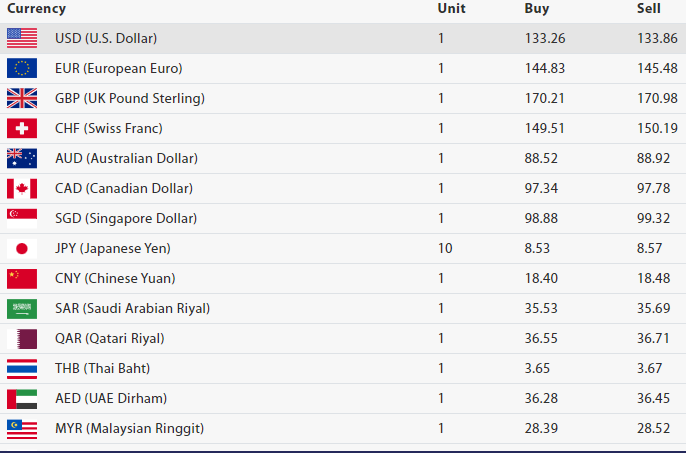Select the GBP sell rate 170.98
Screen dimensions: 686x453
point(657,98)
